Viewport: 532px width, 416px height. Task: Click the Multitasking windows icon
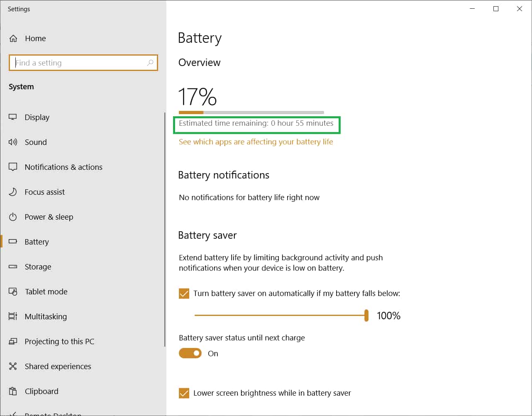[x=13, y=316]
